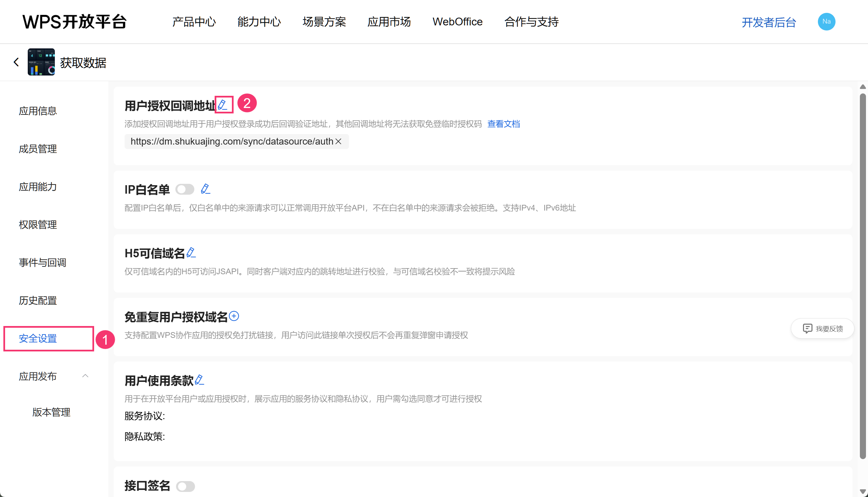This screenshot has width=868, height=497.
Task: Remove the shukuajing callback URL tag
Action: coord(338,141)
